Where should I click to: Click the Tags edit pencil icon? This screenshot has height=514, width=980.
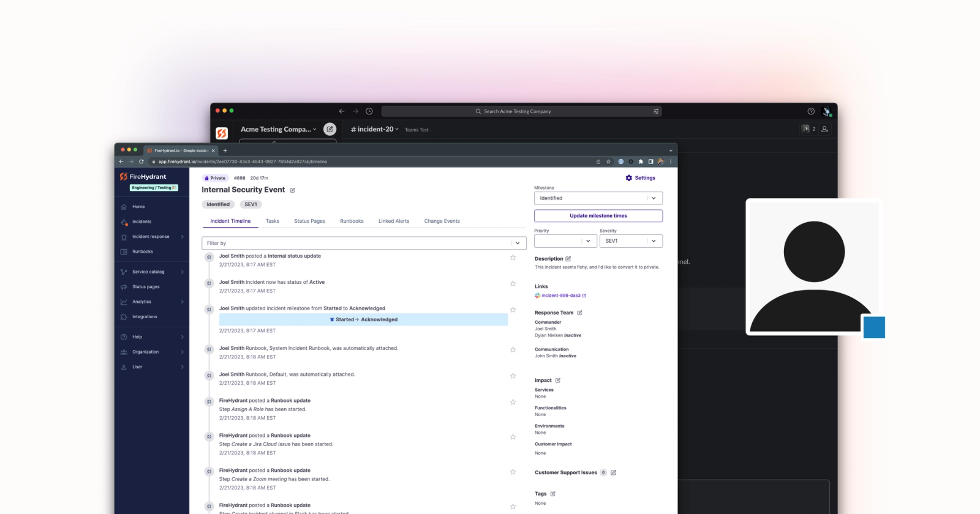(552, 494)
